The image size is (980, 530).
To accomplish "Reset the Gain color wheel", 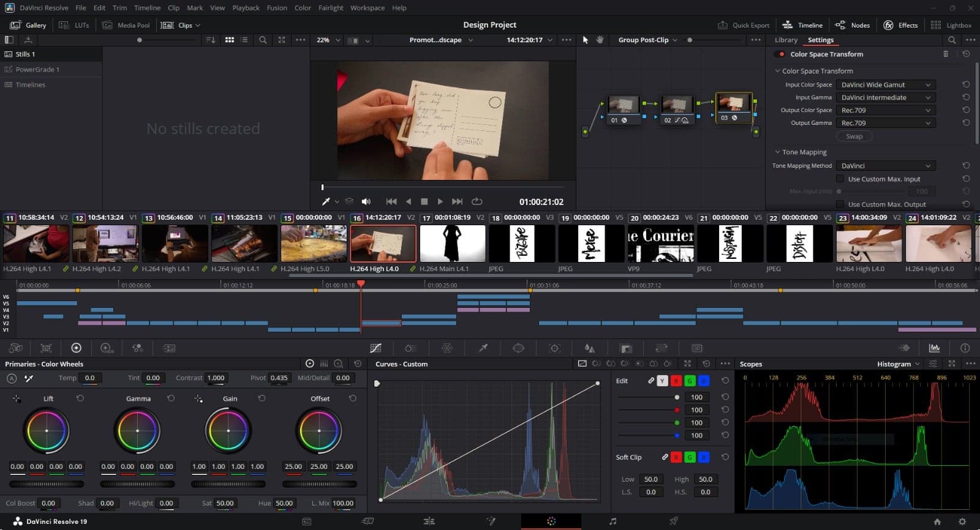I will (262, 398).
